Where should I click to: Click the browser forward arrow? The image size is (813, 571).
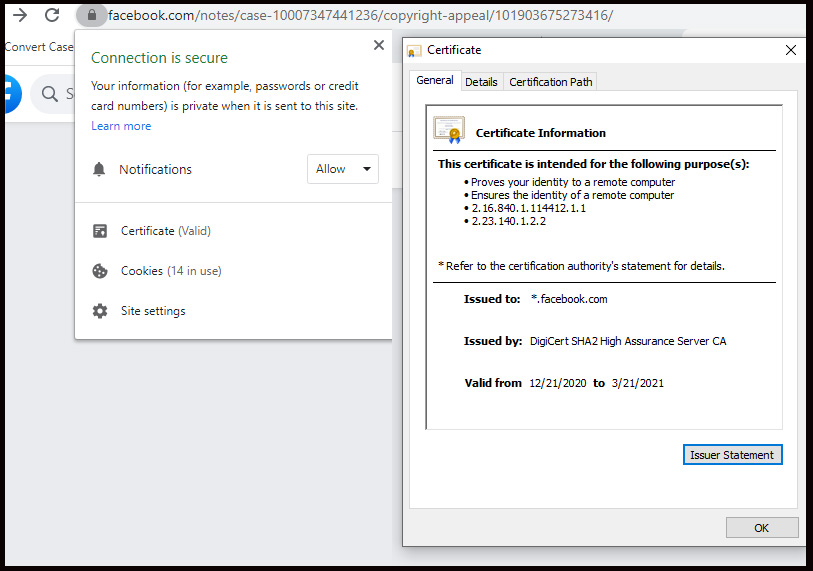pyautogui.click(x=20, y=15)
